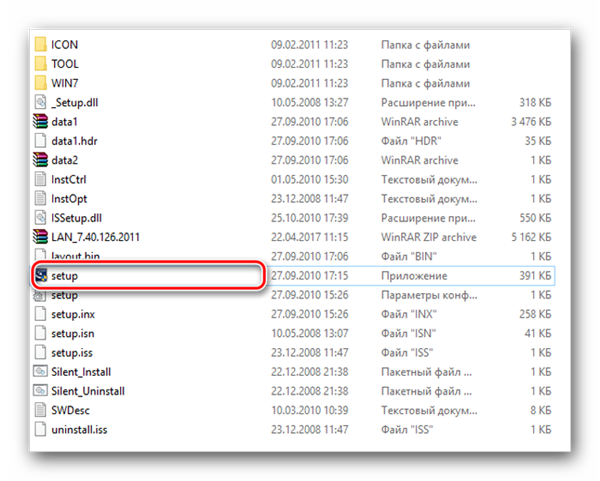Click the date 22.04.2017 11:15
This screenshot has width=600, height=481.
pos(310,237)
